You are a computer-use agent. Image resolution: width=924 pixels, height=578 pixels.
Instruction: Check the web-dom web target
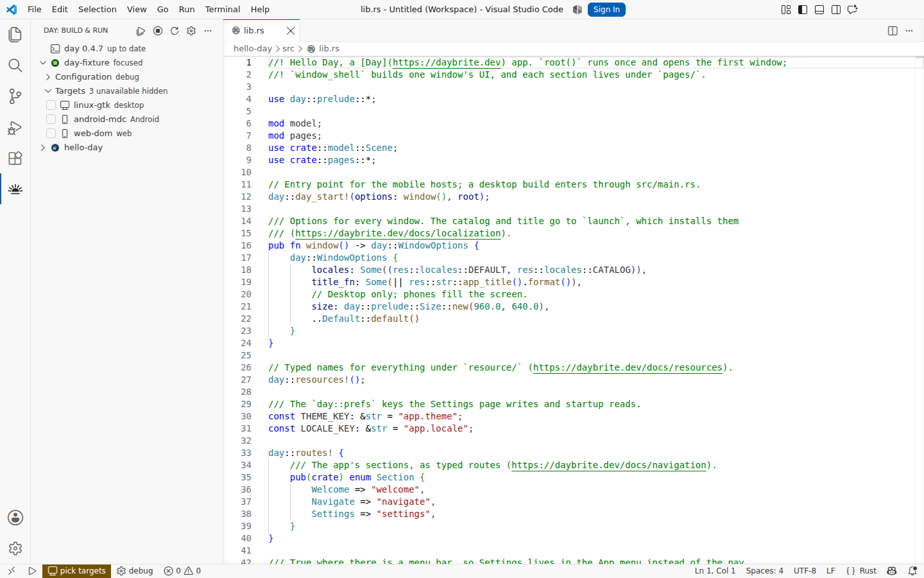(x=51, y=134)
